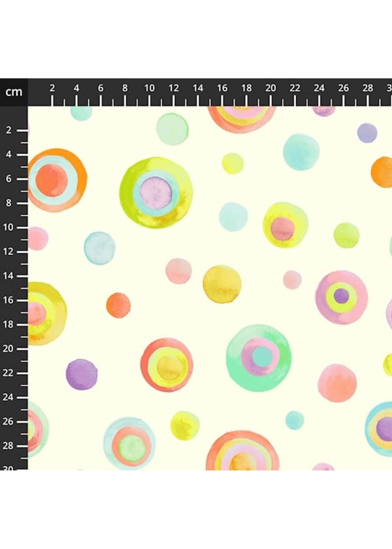Select the 4 mark on horizontal ruler

[76, 88]
